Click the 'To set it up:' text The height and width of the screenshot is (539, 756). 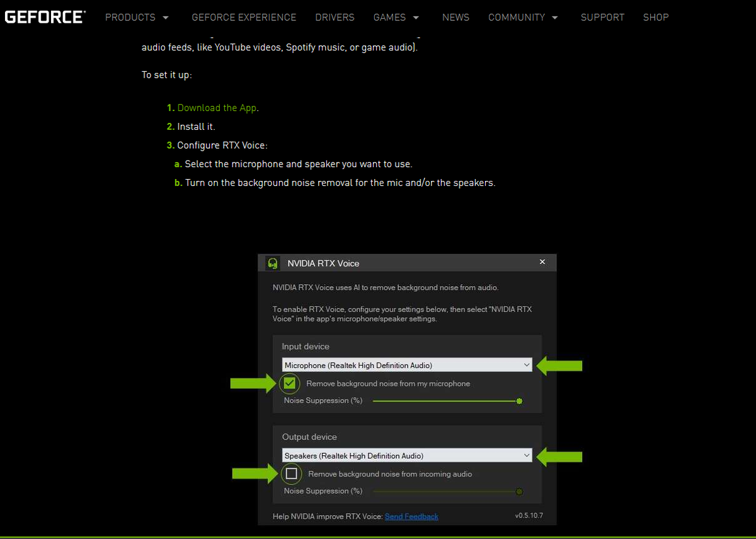[167, 75]
